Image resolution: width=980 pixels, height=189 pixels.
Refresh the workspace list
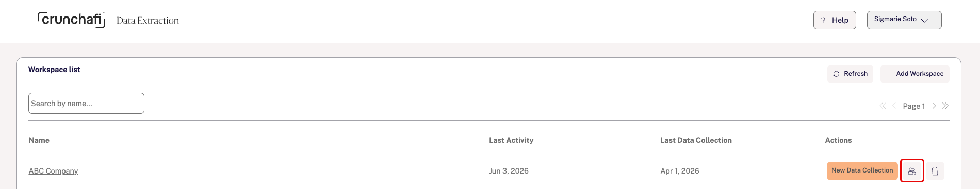click(x=850, y=74)
